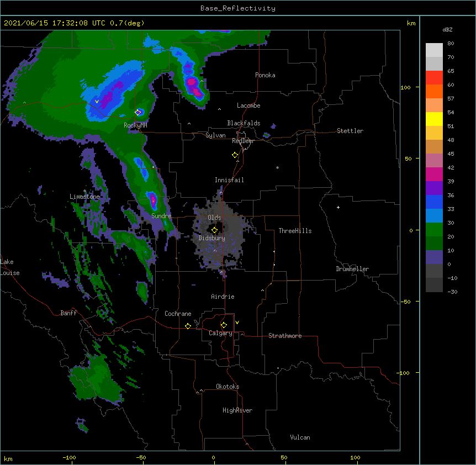Click the yellow diamond marker above Calgary label
This screenshot has width=476, height=465.
pos(224,325)
